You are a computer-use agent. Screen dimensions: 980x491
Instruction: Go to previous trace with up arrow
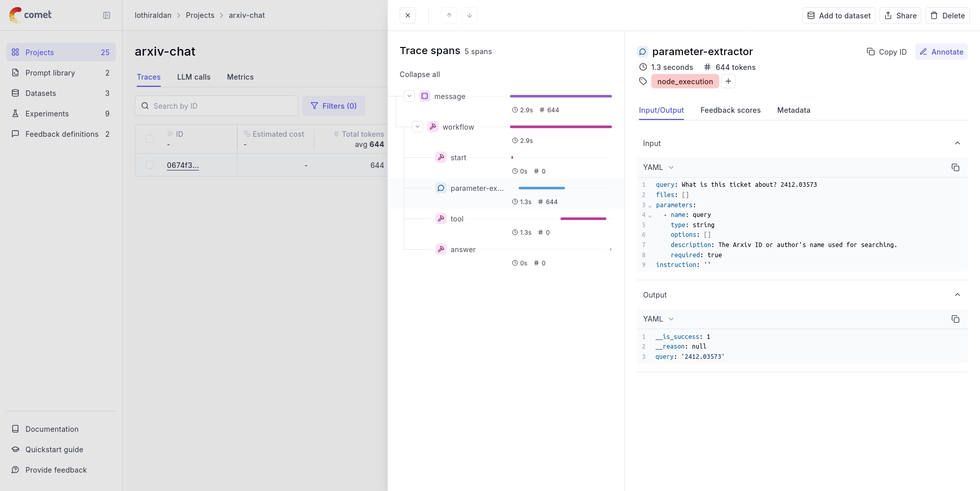coord(449,15)
